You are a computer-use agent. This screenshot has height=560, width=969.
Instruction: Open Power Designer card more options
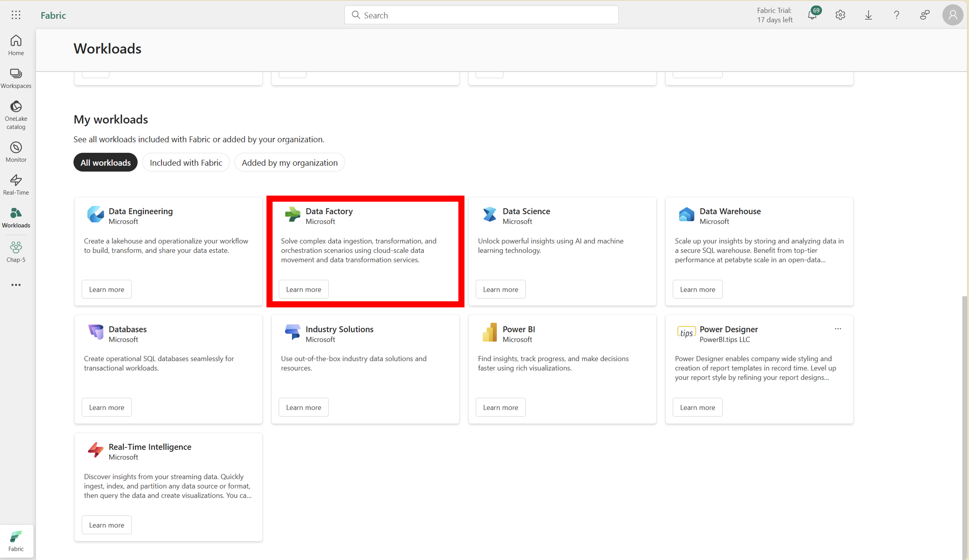click(x=838, y=329)
